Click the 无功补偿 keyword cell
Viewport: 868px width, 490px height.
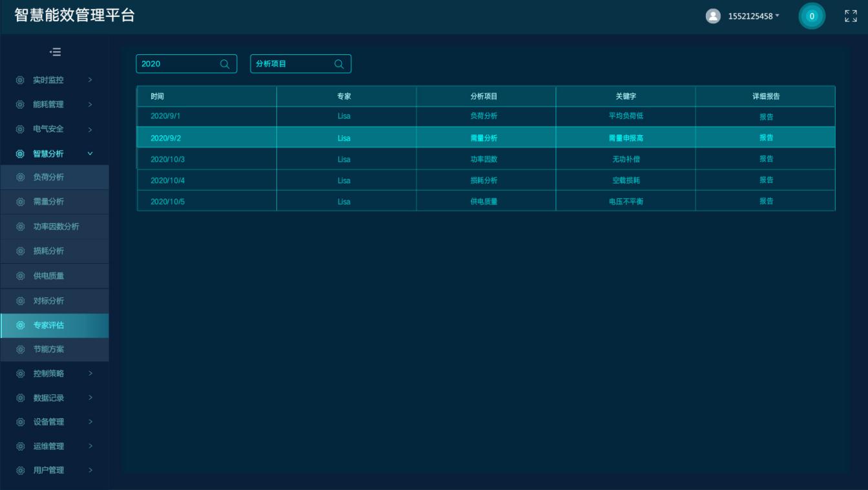(x=626, y=159)
